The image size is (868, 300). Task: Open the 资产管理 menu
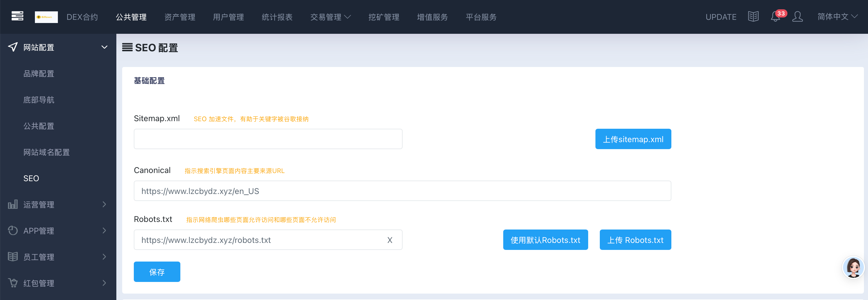click(179, 17)
